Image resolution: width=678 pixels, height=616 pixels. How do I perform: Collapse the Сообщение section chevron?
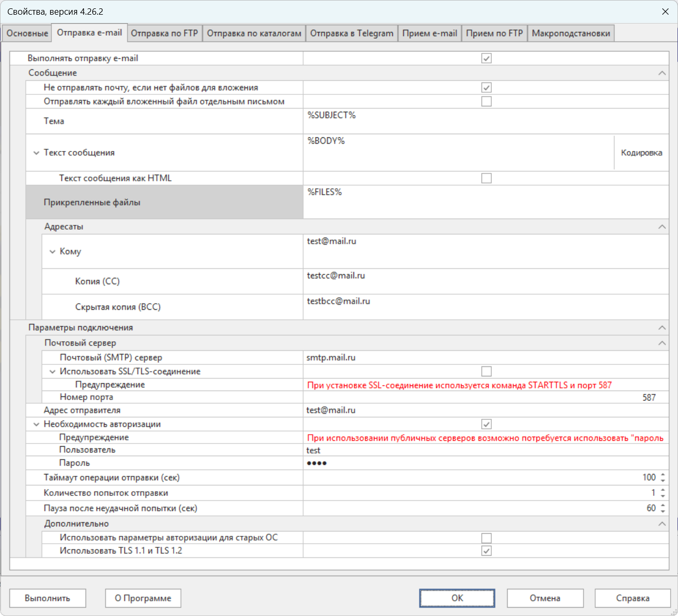pyautogui.click(x=662, y=73)
